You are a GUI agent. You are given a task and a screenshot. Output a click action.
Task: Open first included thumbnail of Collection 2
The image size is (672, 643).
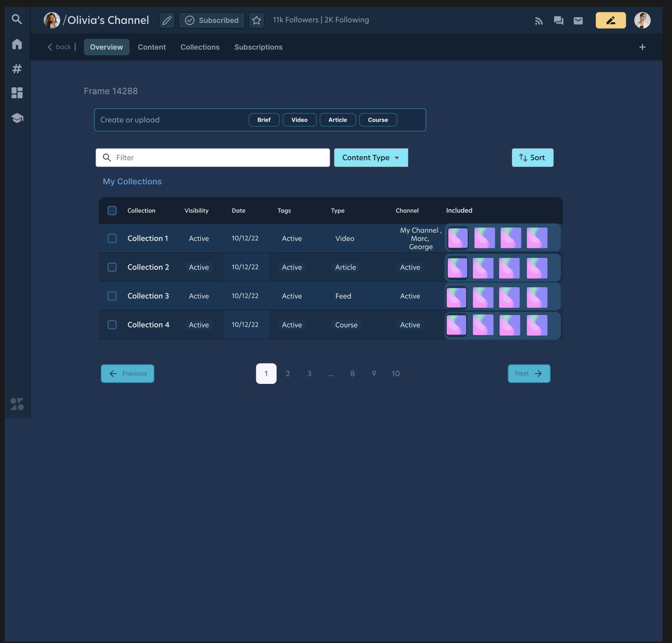coord(457,268)
